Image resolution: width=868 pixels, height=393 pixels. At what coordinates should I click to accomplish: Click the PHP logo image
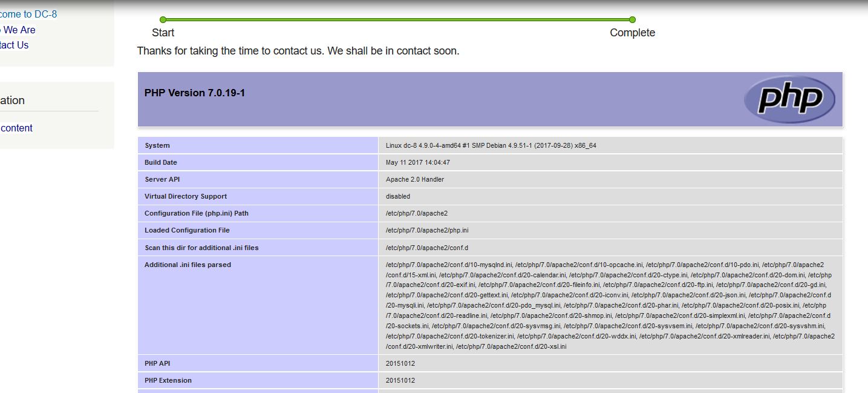coord(789,99)
